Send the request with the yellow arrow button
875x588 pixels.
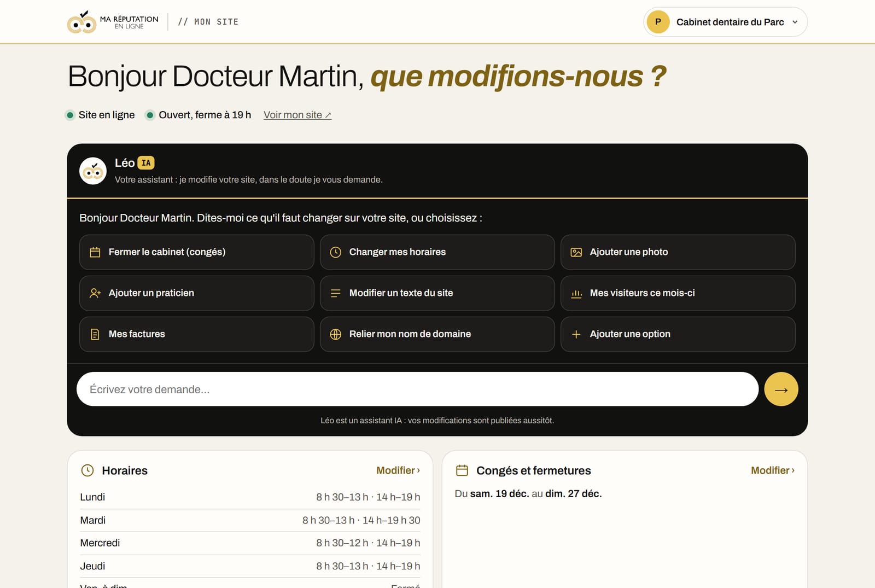point(781,389)
